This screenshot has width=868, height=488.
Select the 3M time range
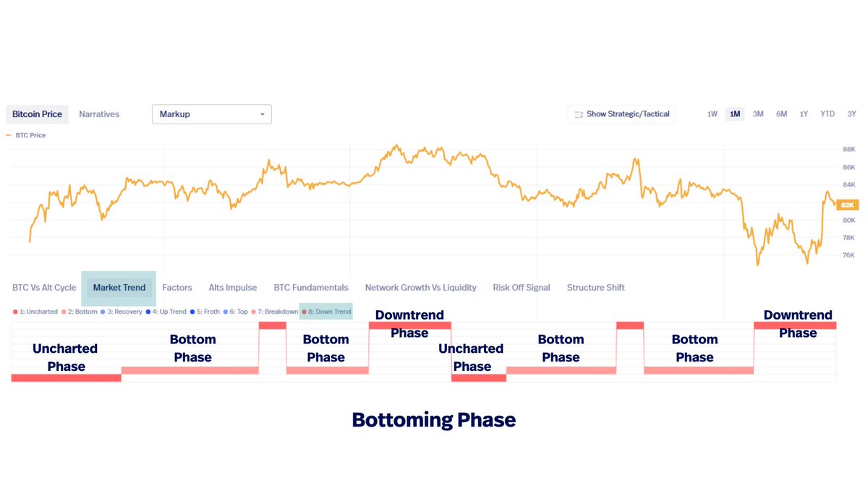(x=758, y=114)
